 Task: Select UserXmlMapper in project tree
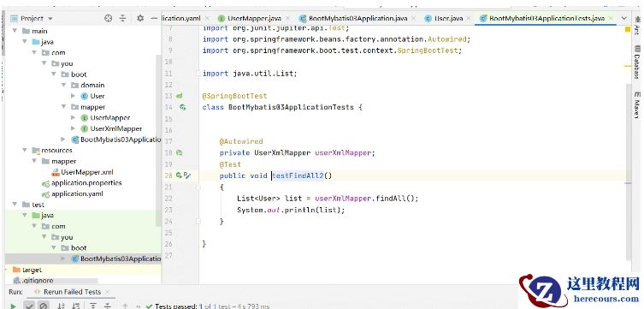click(111, 128)
